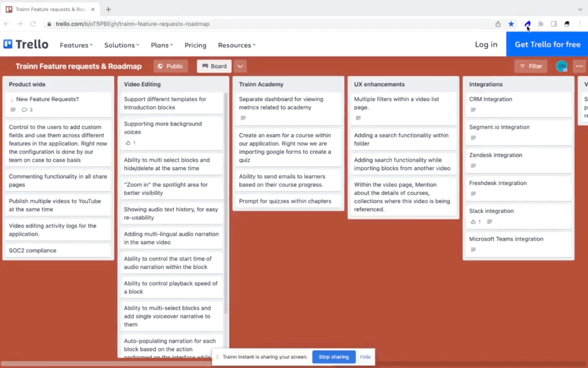Open the Trainn extension icon in toolbar
This screenshot has height=368, width=588.
pos(528,23)
